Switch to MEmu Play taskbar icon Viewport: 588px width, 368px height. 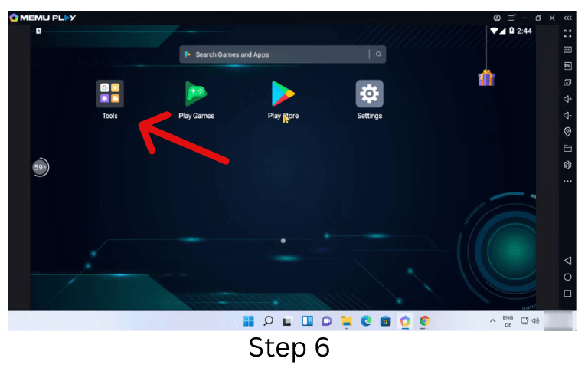pyautogui.click(x=405, y=321)
